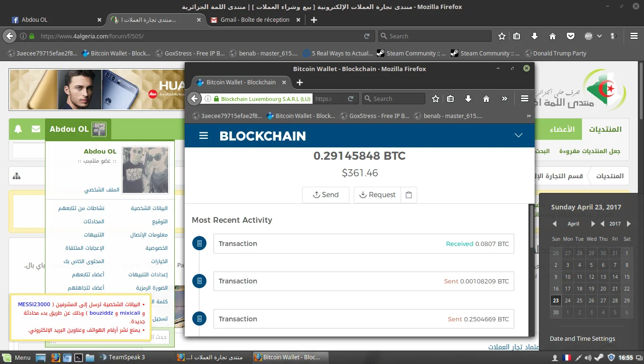The height and width of the screenshot is (364, 644).
Task: Open forum messages envelope icon
Action: click(x=36, y=129)
